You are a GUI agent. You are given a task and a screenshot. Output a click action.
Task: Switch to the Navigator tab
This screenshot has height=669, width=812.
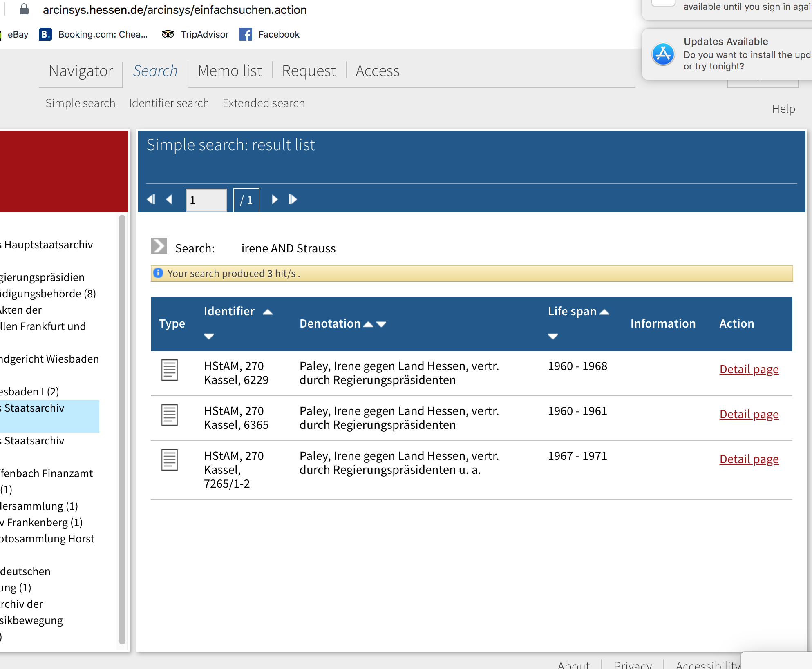(x=81, y=71)
